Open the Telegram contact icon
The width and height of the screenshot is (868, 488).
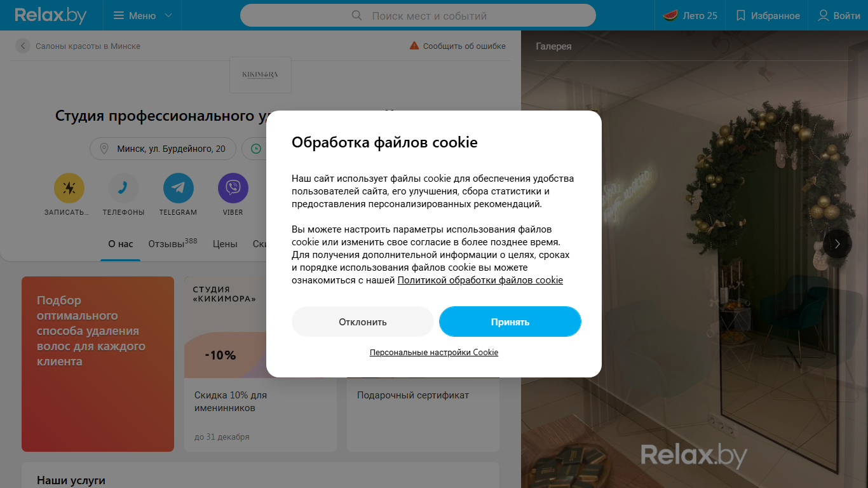[179, 188]
